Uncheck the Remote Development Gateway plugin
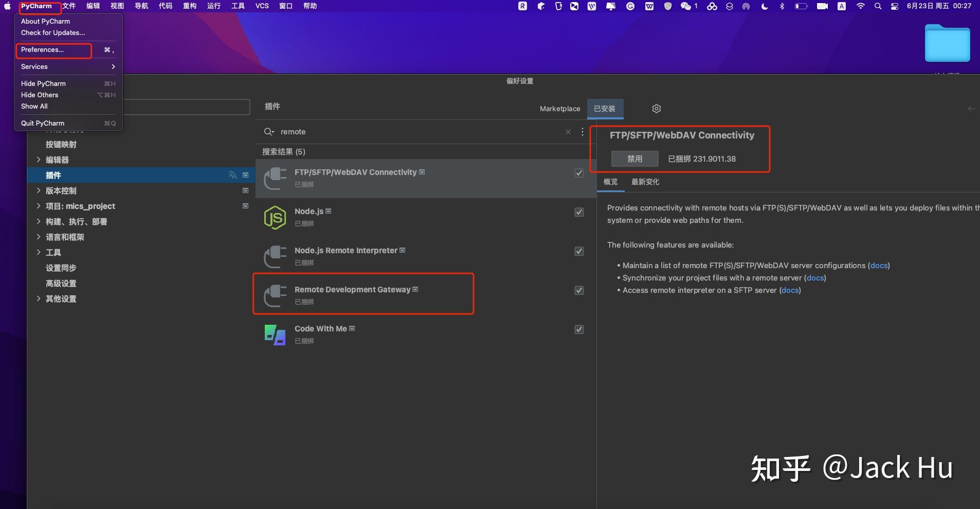This screenshot has height=509, width=980. click(x=578, y=290)
